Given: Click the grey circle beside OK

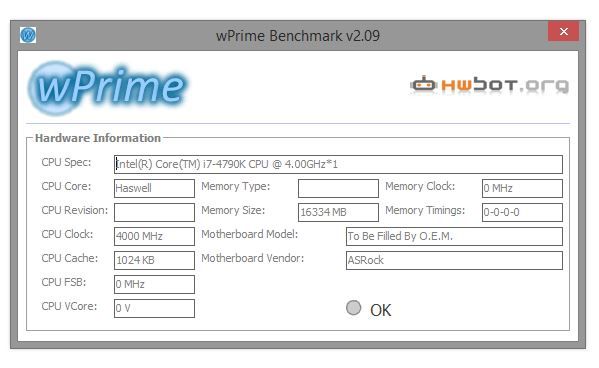Looking at the screenshot, I should [353, 308].
